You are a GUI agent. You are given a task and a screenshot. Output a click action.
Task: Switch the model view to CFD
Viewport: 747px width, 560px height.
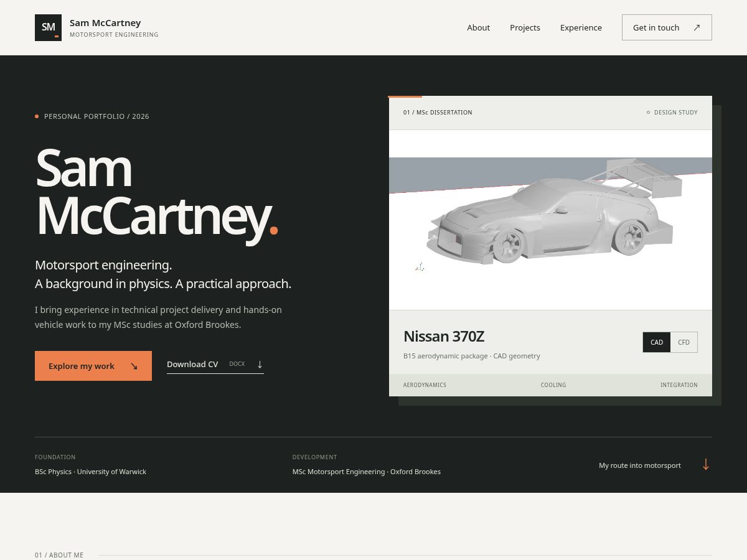(684, 342)
